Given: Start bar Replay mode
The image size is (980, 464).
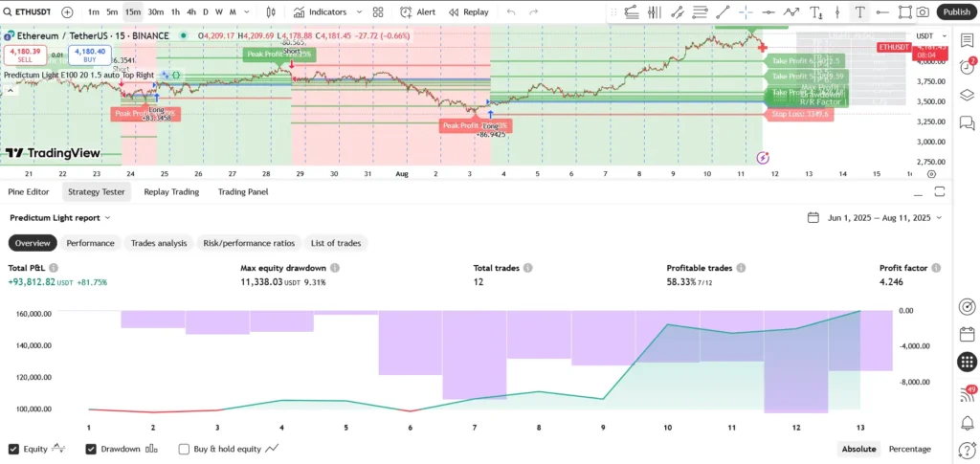Looking at the screenshot, I should click(469, 11).
